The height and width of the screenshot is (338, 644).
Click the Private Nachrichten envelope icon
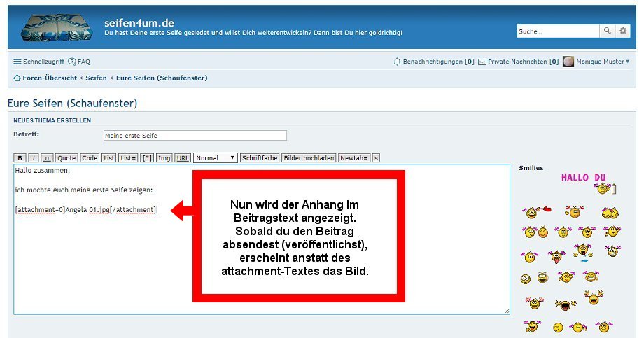(482, 62)
